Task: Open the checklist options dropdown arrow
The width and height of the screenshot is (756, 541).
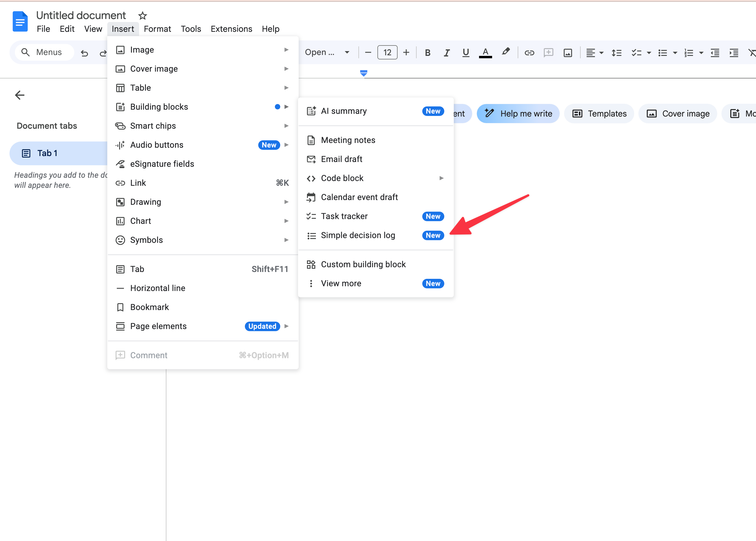Action: click(x=649, y=53)
